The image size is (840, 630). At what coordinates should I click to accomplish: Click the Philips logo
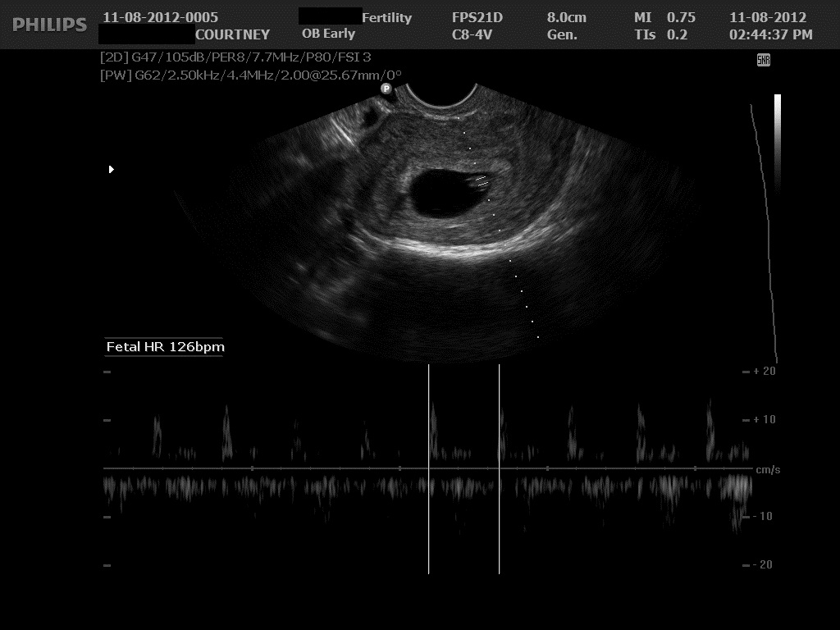click(50, 25)
